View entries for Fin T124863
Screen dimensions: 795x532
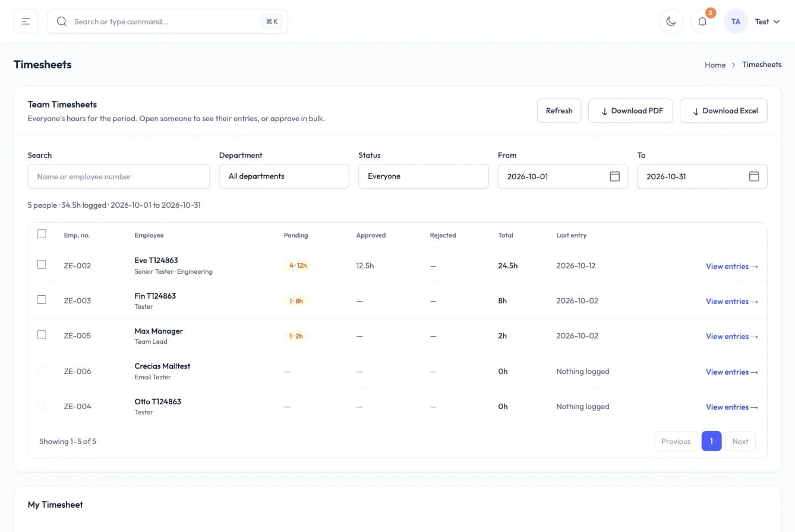coord(732,301)
